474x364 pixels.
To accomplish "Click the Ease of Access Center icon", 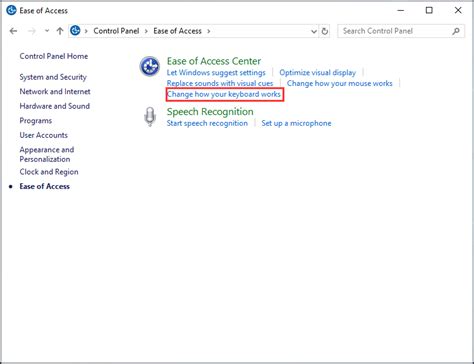I will (150, 66).
